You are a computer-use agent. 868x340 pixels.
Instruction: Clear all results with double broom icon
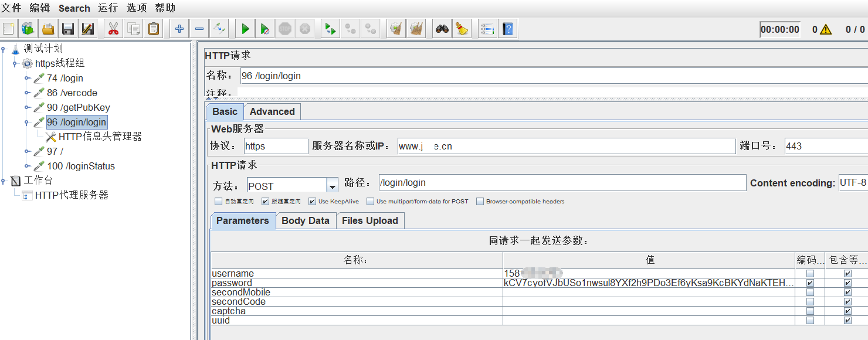(416, 29)
